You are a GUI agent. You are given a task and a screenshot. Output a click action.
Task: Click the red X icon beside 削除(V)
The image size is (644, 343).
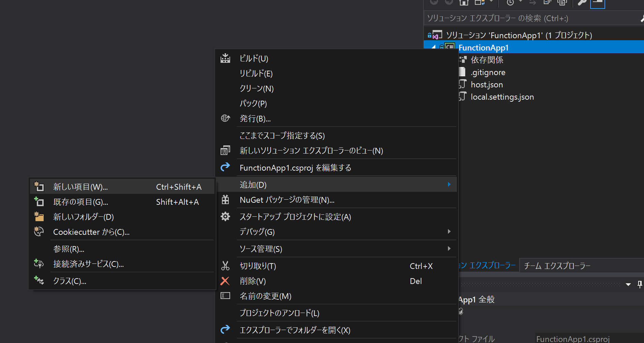coord(225,281)
